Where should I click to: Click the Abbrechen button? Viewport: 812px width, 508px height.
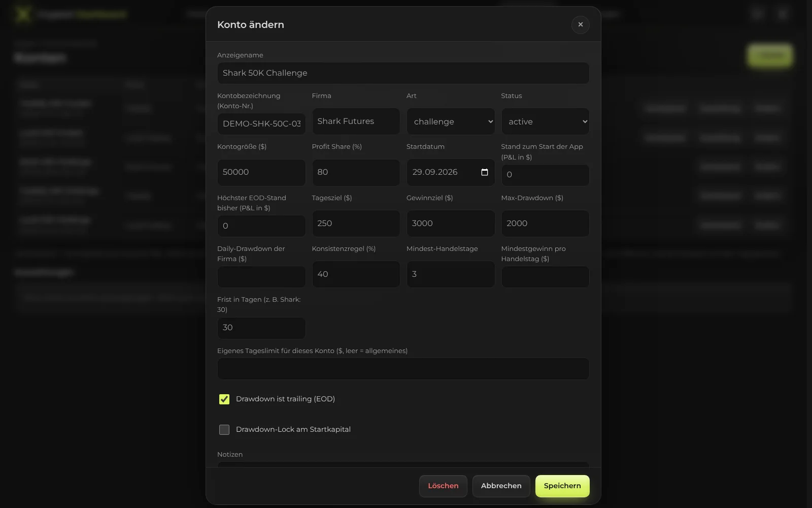point(501,486)
